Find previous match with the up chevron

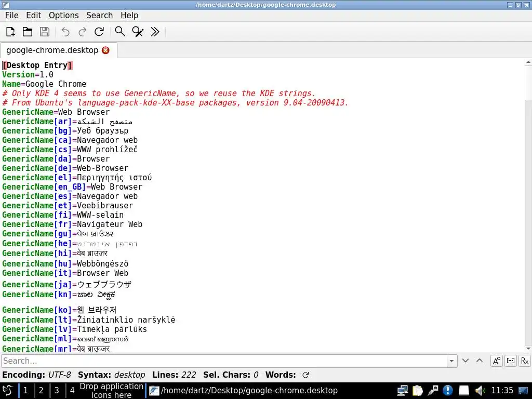480,361
